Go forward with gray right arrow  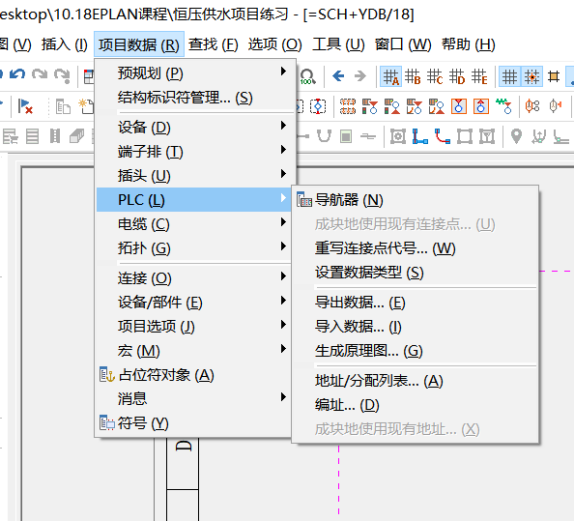click(x=360, y=76)
